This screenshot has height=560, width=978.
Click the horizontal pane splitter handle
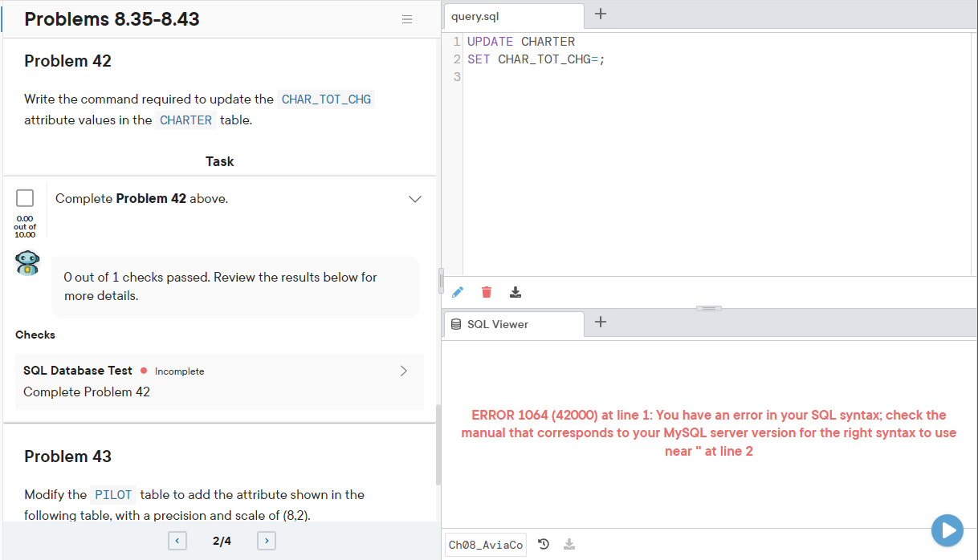click(708, 308)
